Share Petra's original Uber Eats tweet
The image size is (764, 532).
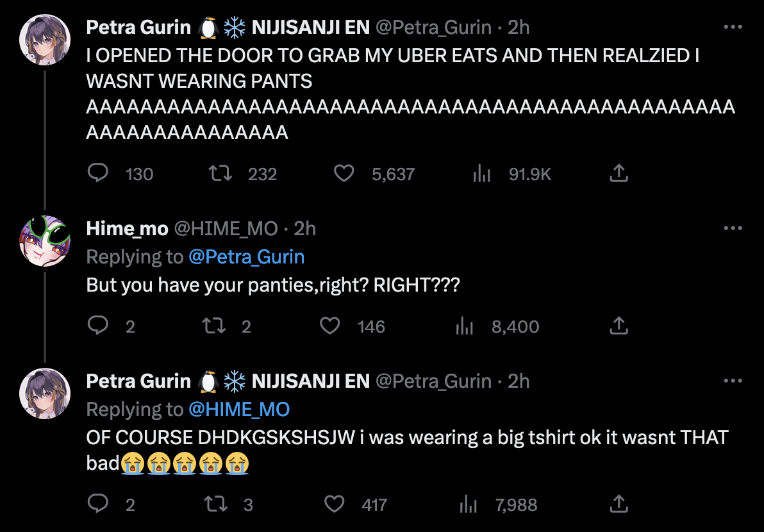[618, 173]
